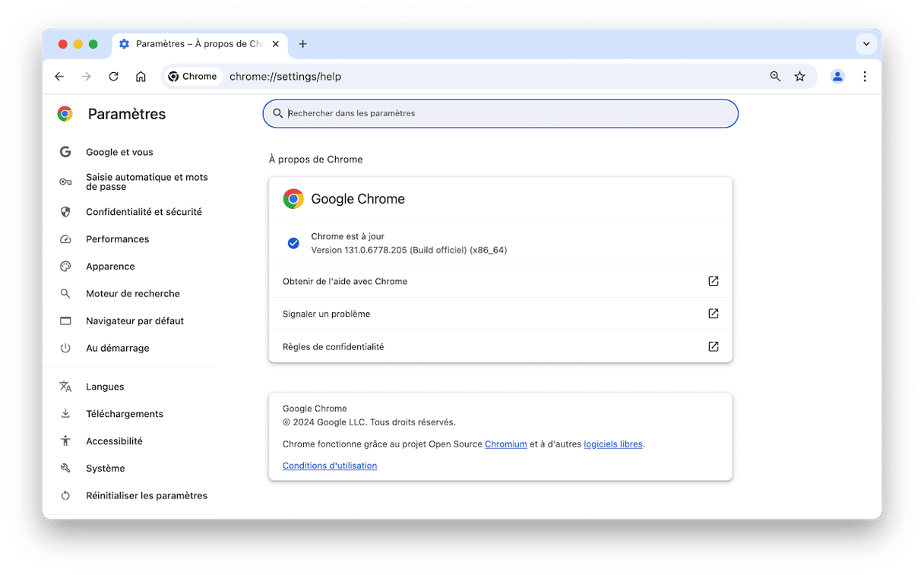Open Au démarrage settings
The height and width of the screenshot is (575, 924).
117,348
